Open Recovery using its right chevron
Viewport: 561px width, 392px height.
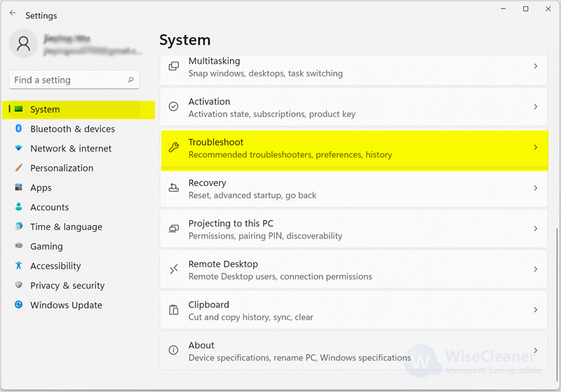536,188
